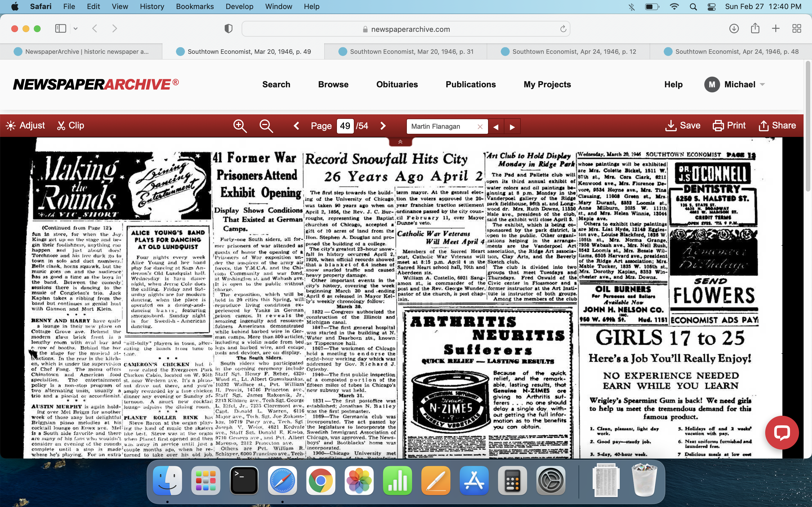The width and height of the screenshot is (812, 507).
Task: Open macOS Control Center toggles
Action: 711,7
